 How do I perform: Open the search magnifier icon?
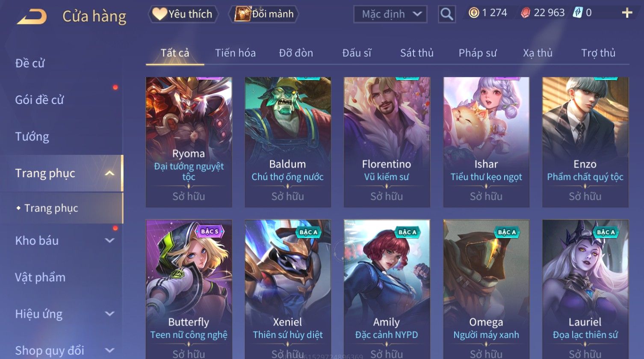pyautogui.click(x=447, y=14)
